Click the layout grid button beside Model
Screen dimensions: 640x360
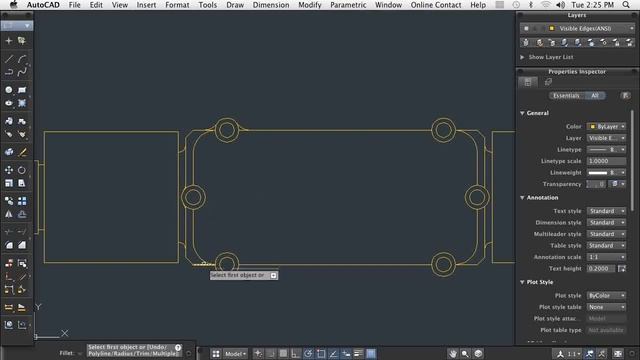coord(216,353)
